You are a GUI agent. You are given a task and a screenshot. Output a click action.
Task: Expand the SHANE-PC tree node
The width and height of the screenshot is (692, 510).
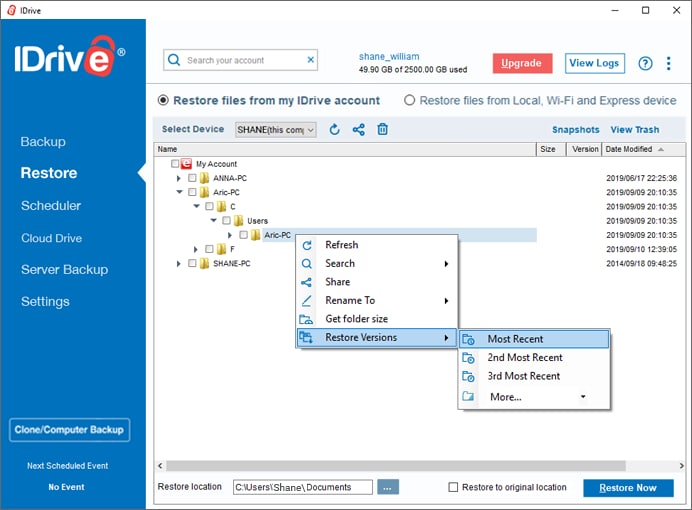[x=178, y=263]
